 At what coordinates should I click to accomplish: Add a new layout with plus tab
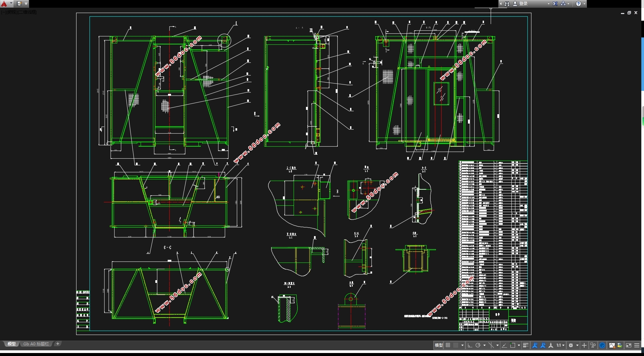click(58, 344)
